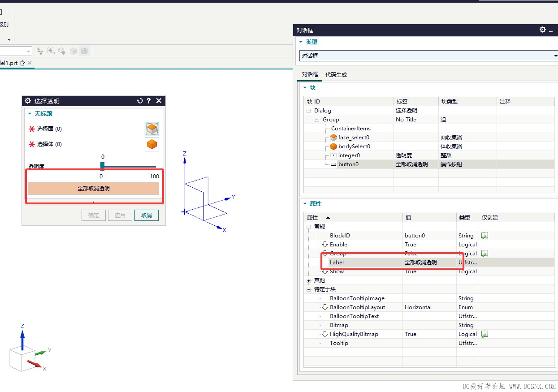
Task: Click the Label value 全部取消透明
Action: (x=420, y=263)
